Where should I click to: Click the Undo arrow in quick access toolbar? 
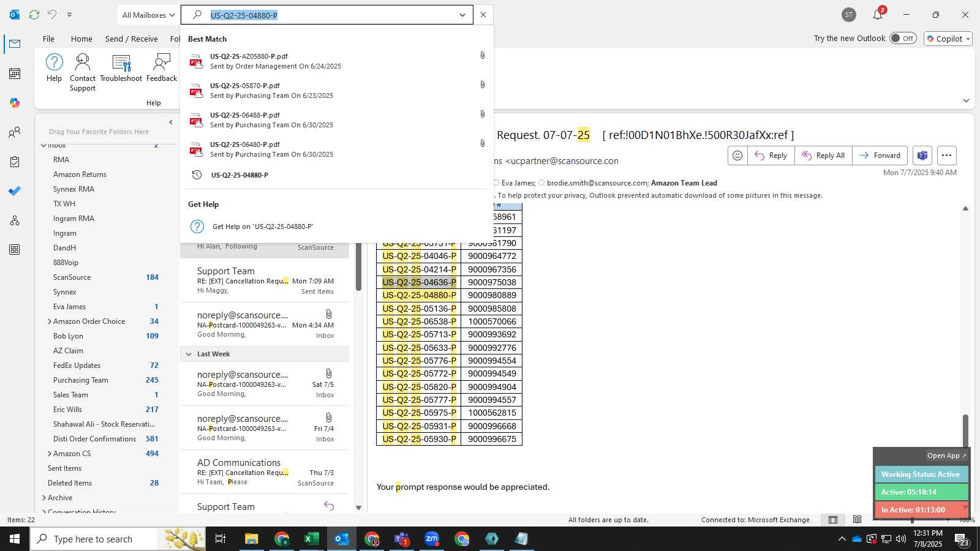pos(52,15)
